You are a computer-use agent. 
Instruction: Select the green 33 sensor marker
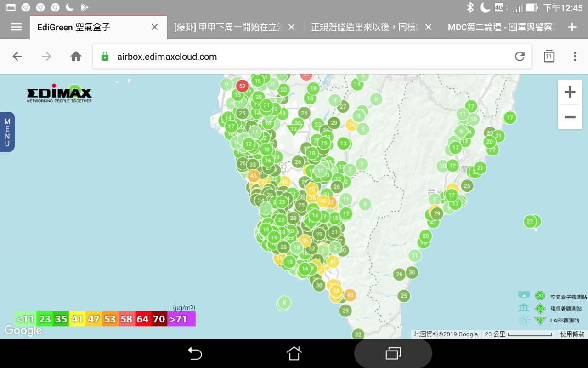click(253, 164)
